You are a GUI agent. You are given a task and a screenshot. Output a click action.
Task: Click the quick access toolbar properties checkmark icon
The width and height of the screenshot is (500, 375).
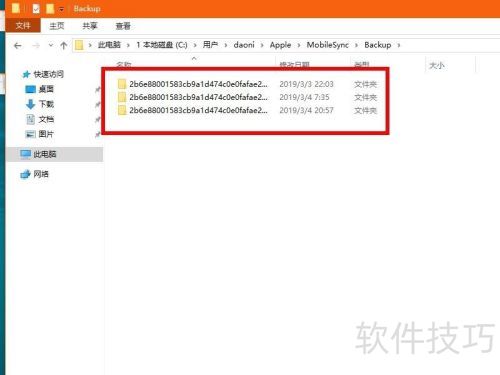pyautogui.click(x=36, y=9)
